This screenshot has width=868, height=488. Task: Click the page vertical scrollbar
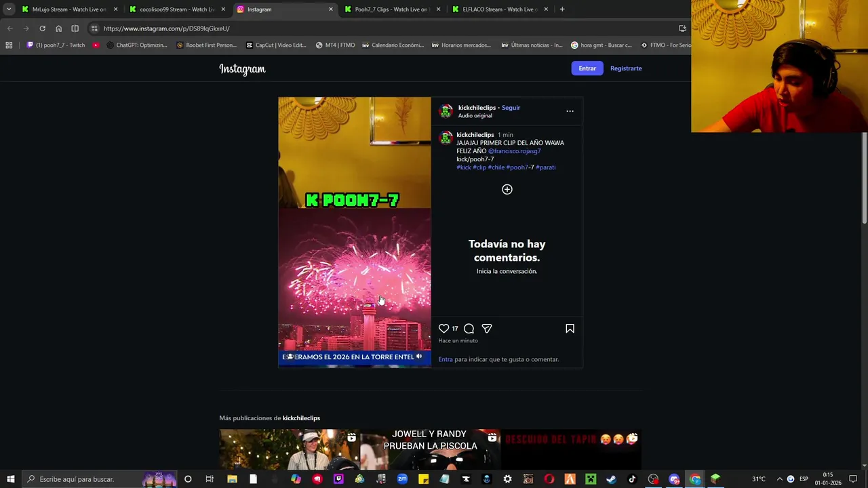coord(864,178)
